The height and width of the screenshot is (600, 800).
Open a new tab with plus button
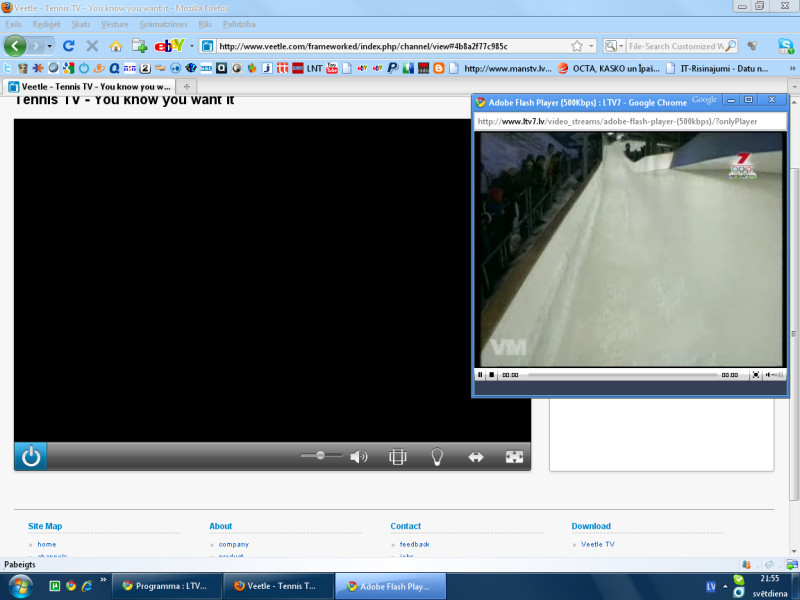pyautogui.click(x=187, y=87)
